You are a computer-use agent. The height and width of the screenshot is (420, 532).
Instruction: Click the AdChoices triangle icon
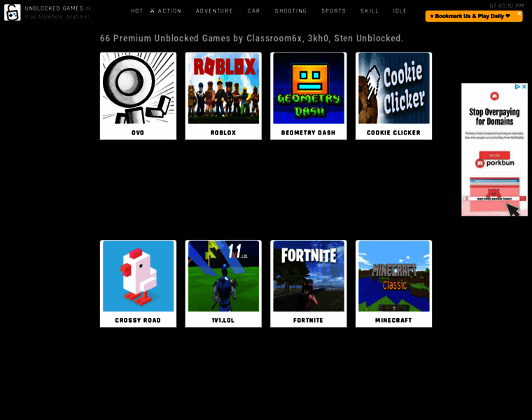click(x=517, y=87)
